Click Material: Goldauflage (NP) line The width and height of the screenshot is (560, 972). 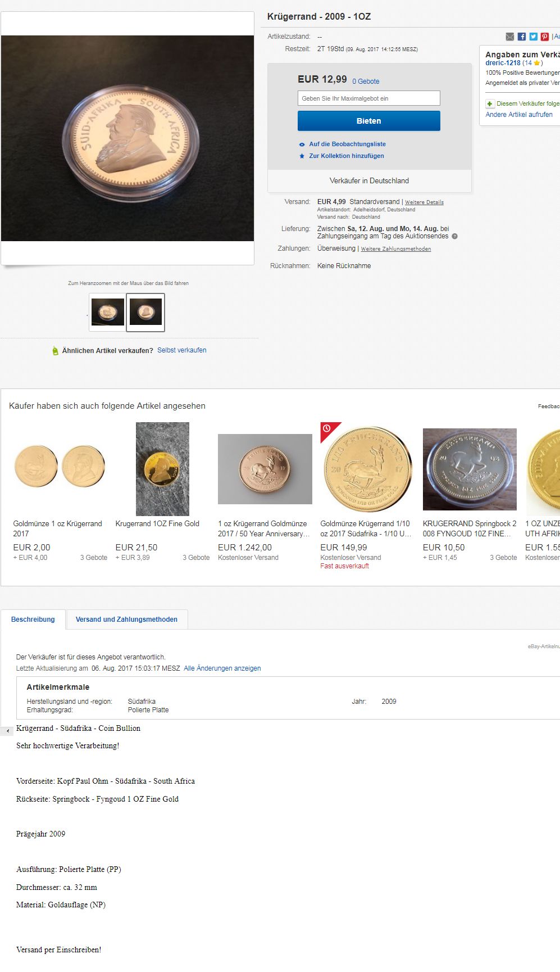(61, 905)
